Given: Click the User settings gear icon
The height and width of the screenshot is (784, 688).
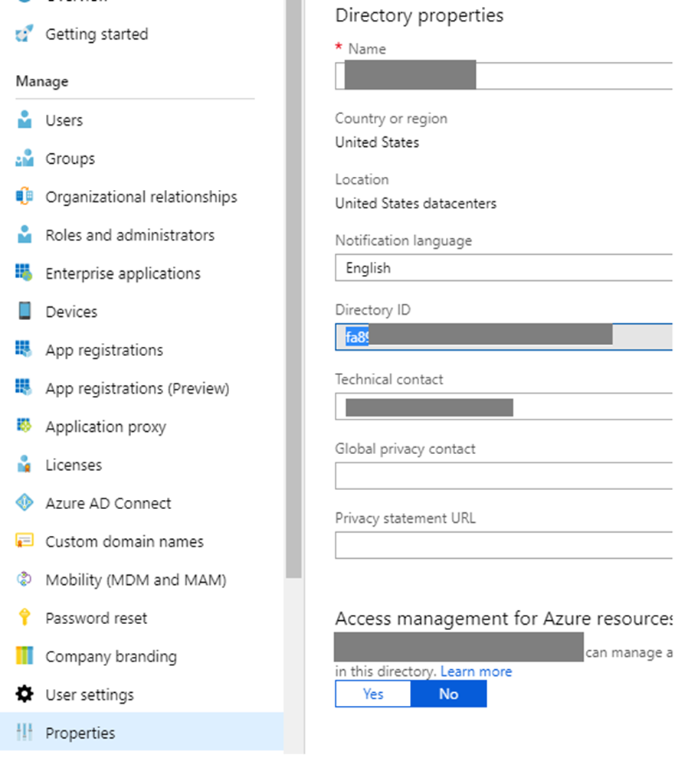Looking at the screenshot, I should (x=24, y=694).
